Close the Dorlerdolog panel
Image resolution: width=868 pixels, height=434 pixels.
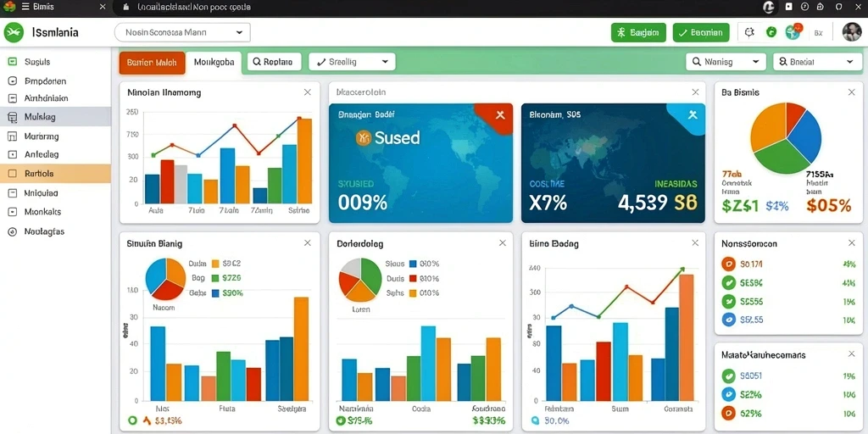tap(502, 243)
